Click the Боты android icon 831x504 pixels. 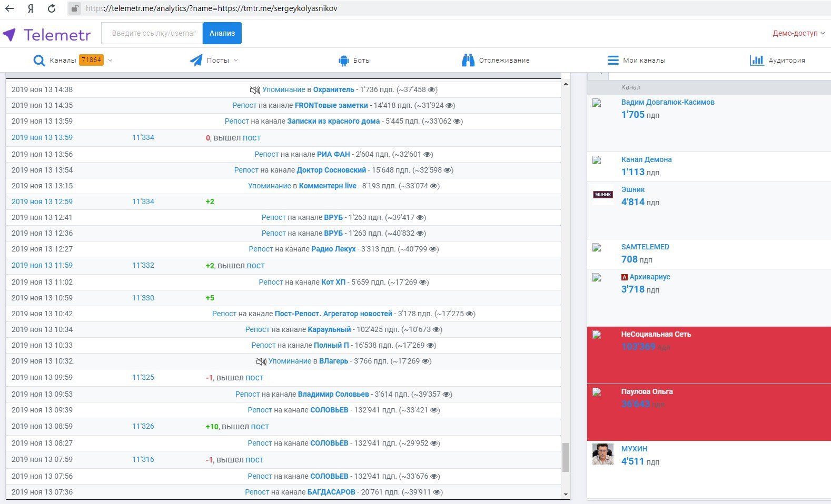click(x=344, y=61)
